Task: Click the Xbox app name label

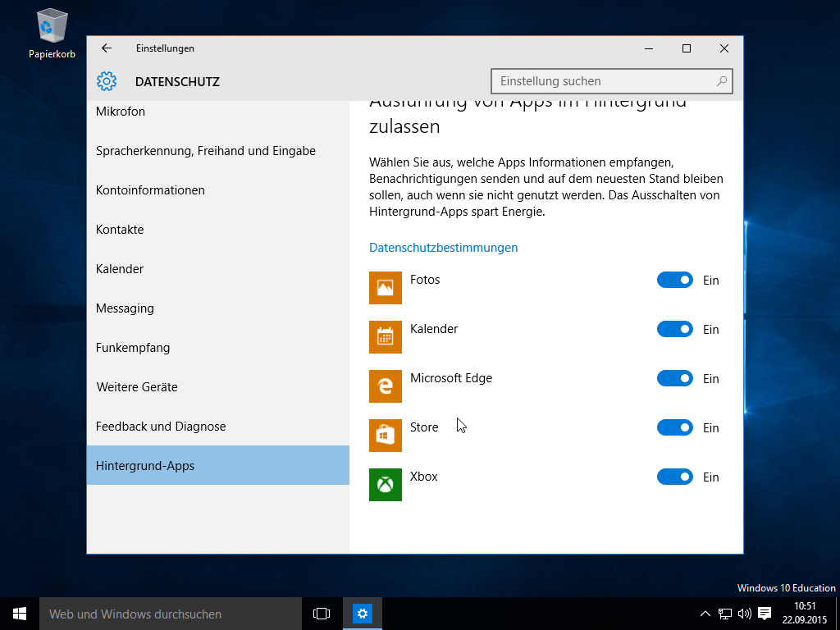Action: (424, 477)
